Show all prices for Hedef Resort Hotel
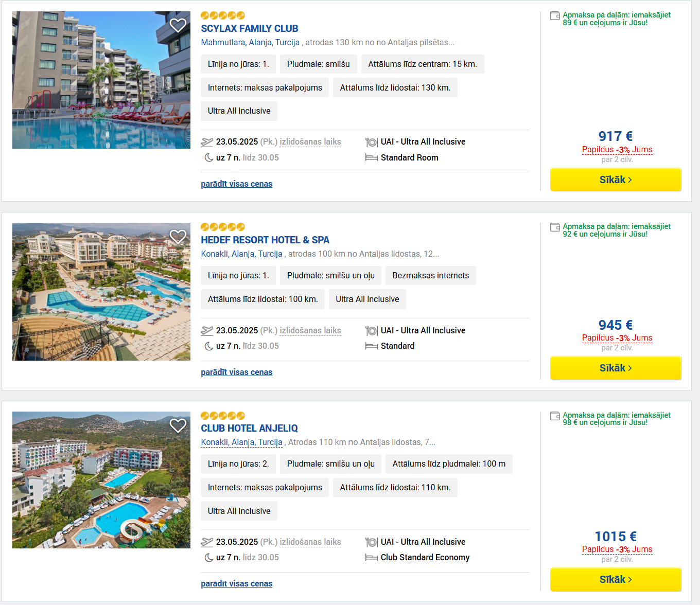Screen dimensions: 700x605 237,372
